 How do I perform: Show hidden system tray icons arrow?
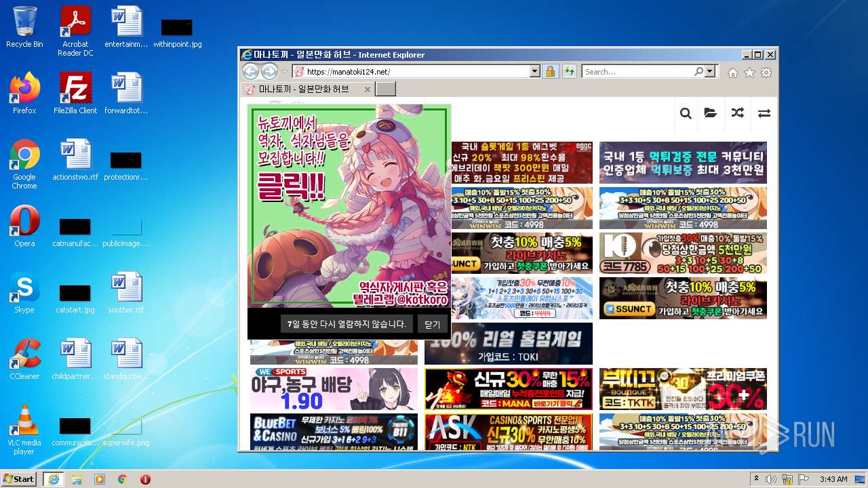point(756,479)
